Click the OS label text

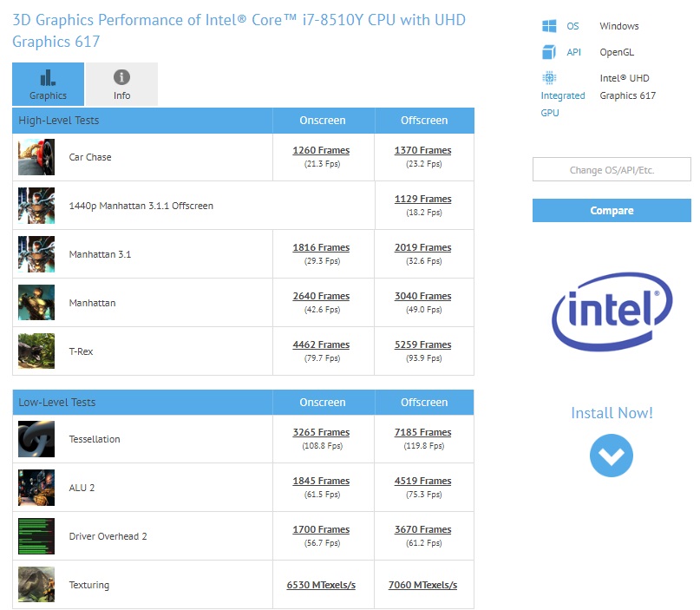(x=572, y=26)
